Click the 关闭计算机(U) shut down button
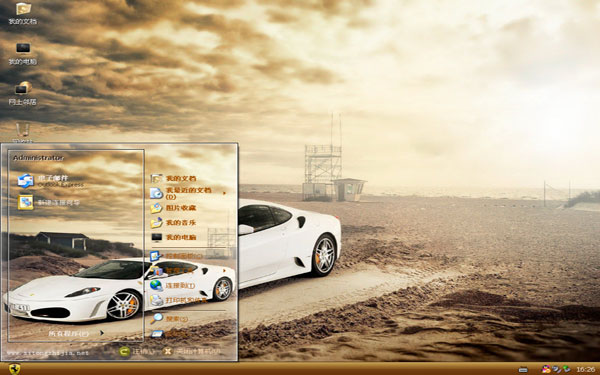This screenshot has height=375, width=600. 192,351
